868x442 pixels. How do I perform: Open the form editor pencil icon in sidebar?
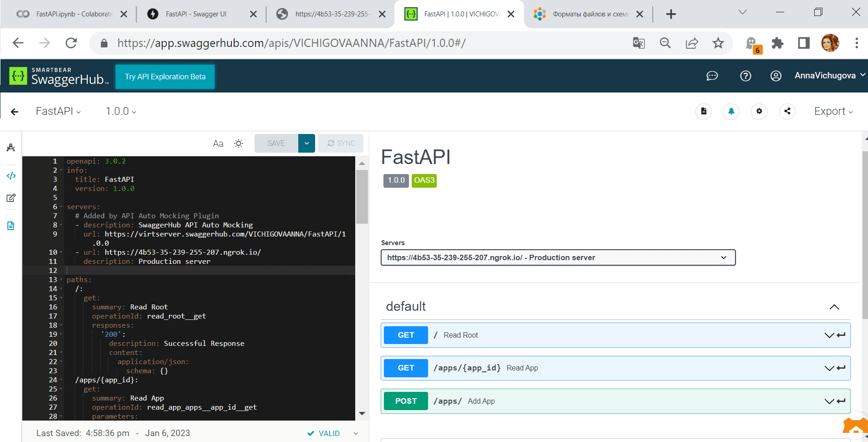(x=11, y=198)
